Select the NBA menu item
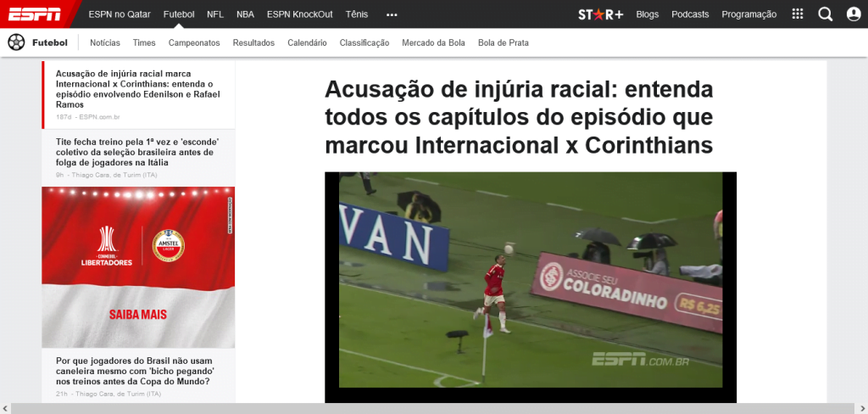Image resolution: width=868 pixels, height=414 pixels. (245, 14)
